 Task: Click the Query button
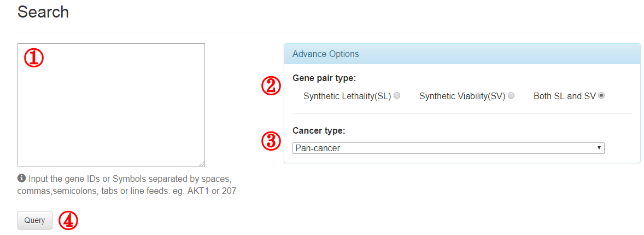tap(35, 220)
